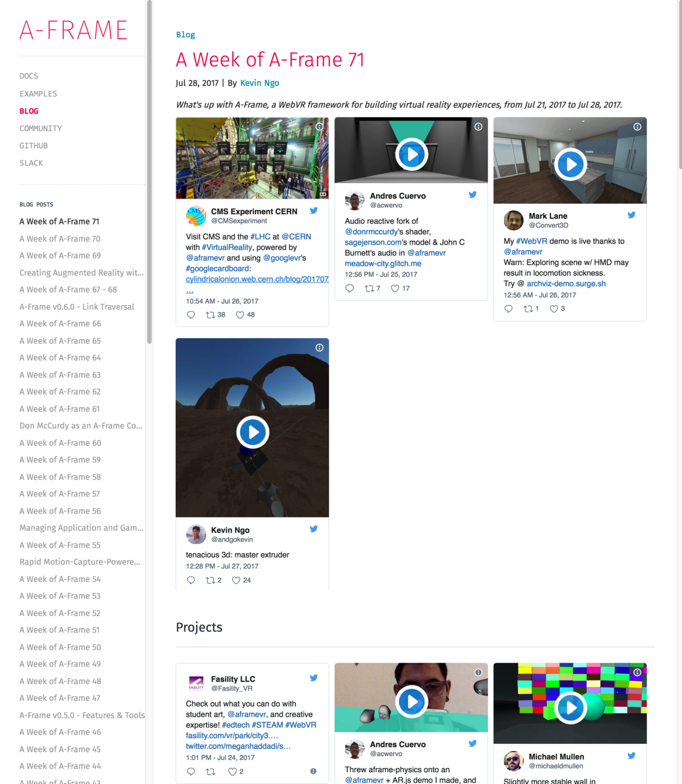This screenshot has height=784, width=682.
Task: Open info icon on Kevin Ngo video
Action: point(319,347)
